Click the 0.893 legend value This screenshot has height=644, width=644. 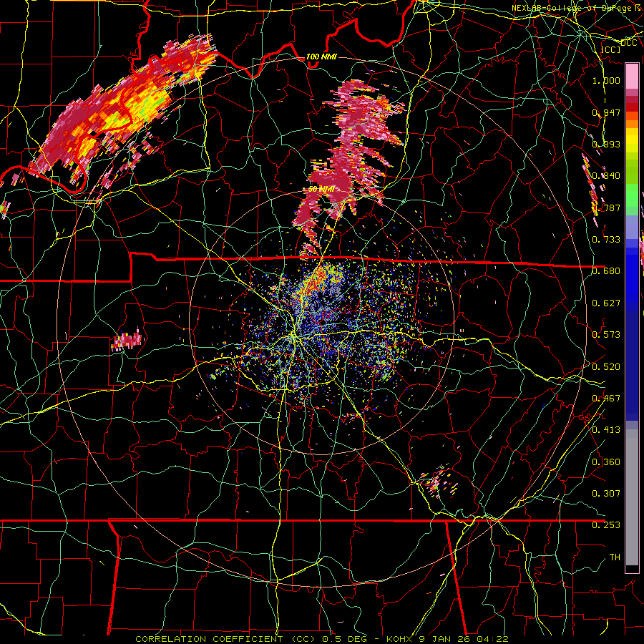pyautogui.click(x=606, y=144)
